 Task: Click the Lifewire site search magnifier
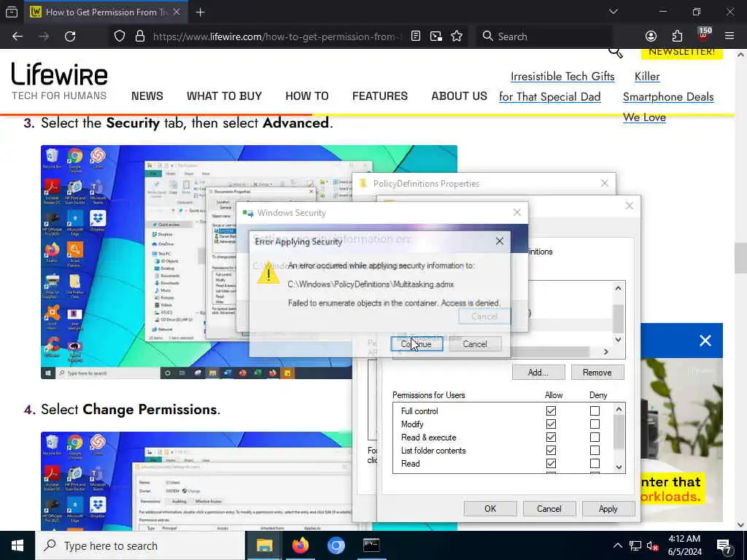616,52
